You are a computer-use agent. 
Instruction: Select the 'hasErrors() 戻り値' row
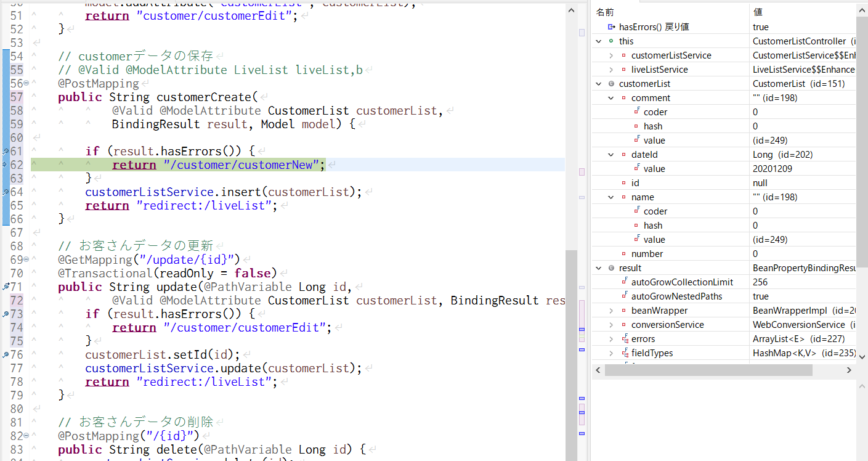723,27
